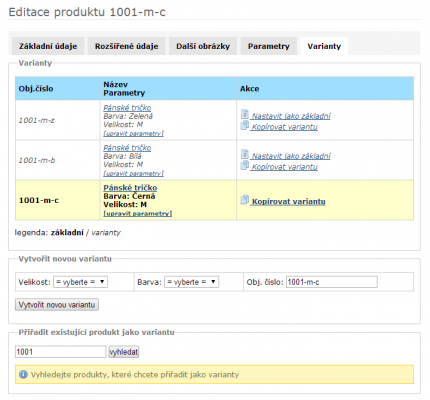
Task: Click the Název Parametry column header
Action: pyautogui.click(x=168, y=89)
